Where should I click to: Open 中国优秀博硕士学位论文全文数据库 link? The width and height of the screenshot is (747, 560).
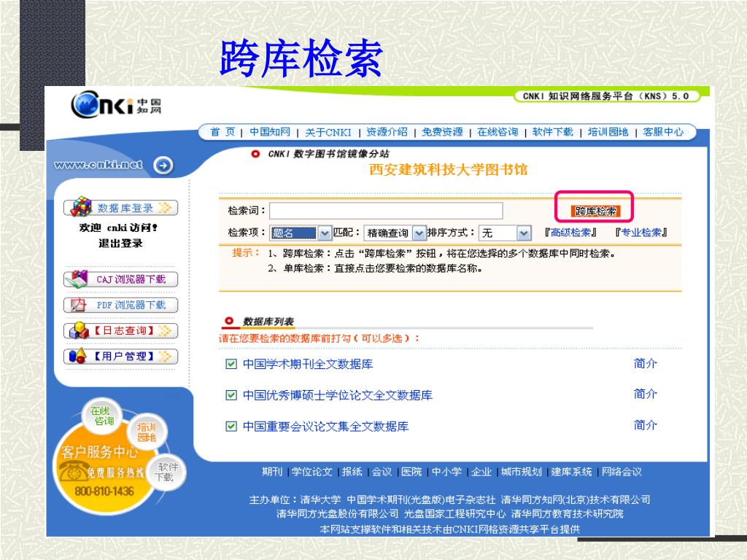click(337, 395)
